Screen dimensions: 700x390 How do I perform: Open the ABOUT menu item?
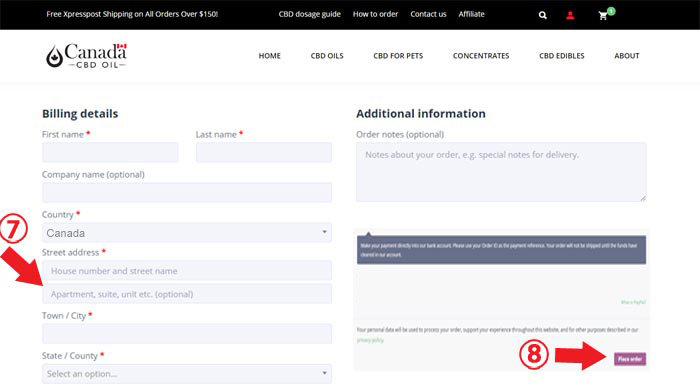tap(626, 56)
